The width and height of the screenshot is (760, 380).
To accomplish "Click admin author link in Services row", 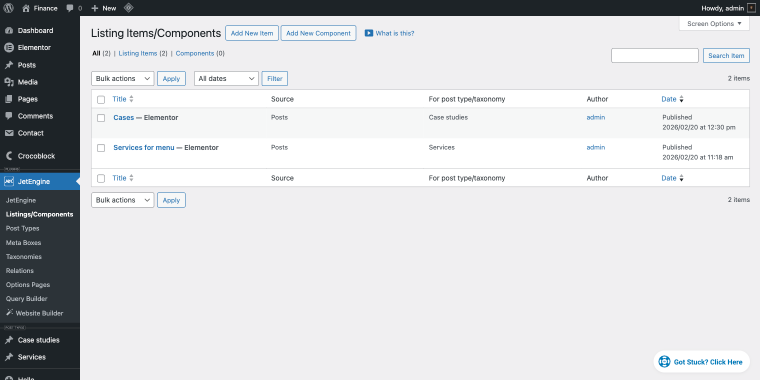I will (x=596, y=147).
